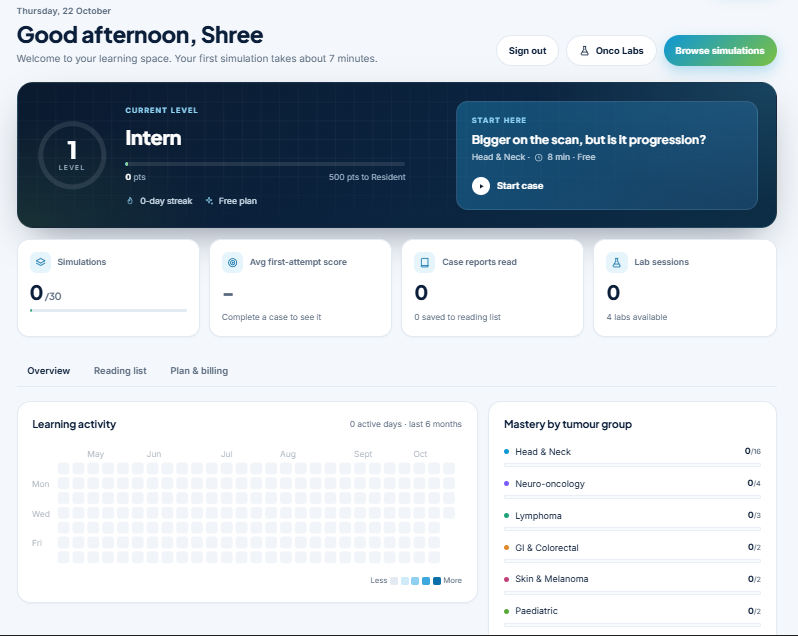
Task: Click the play icon beside Start case
Action: click(x=480, y=186)
